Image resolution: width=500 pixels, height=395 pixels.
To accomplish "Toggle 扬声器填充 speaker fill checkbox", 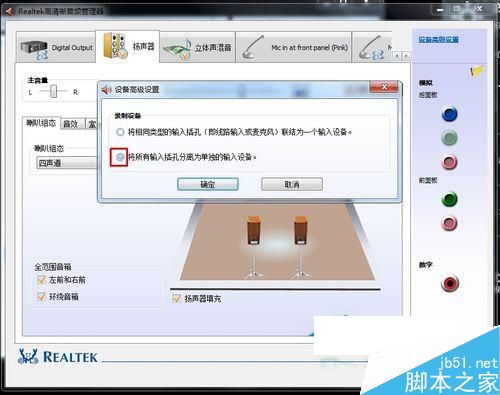I will pyautogui.click(x=176, y=298).
